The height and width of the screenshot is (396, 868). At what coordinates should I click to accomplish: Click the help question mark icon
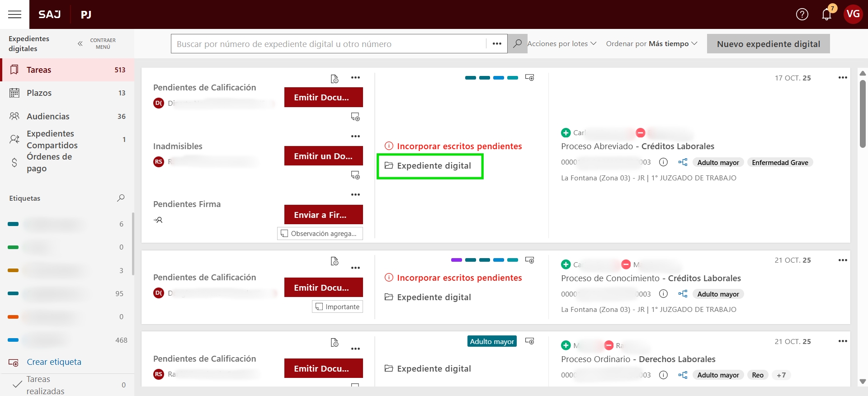pos(802,14)
